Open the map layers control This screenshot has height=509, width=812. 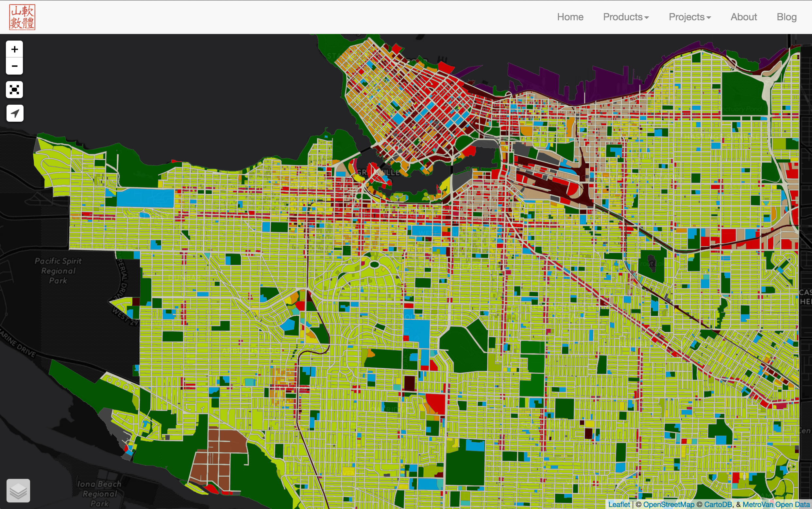coord(18,490)
